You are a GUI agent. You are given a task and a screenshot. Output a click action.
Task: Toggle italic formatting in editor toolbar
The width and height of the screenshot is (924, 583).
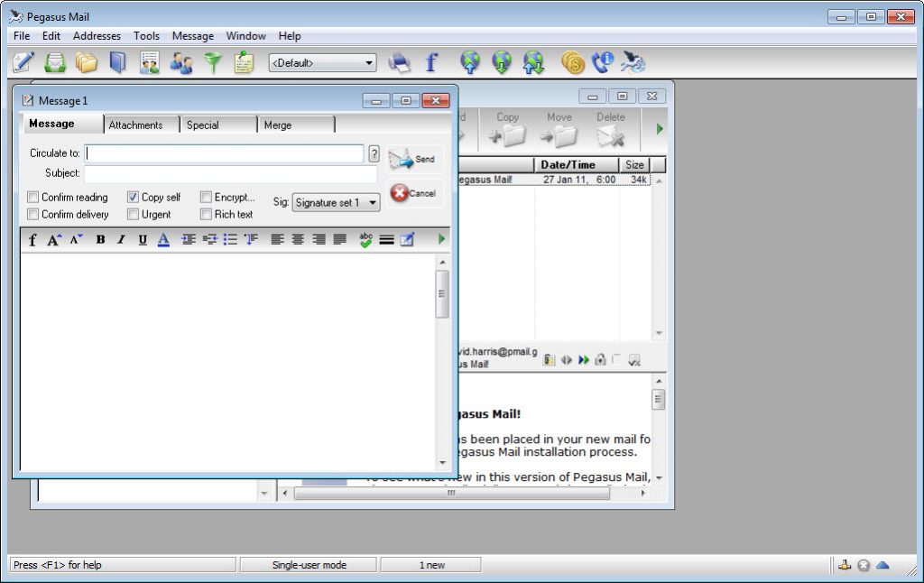click(x=122, y=239)
